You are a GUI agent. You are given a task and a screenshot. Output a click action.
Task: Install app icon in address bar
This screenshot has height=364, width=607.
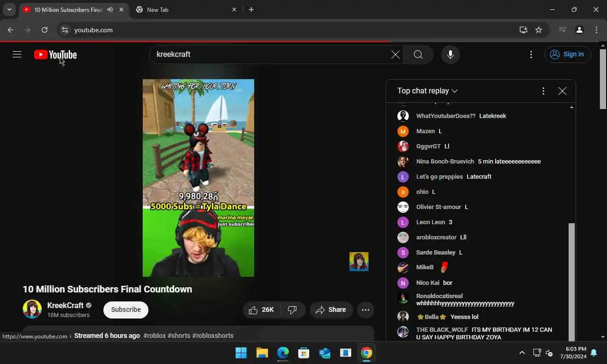coord(524,30)
